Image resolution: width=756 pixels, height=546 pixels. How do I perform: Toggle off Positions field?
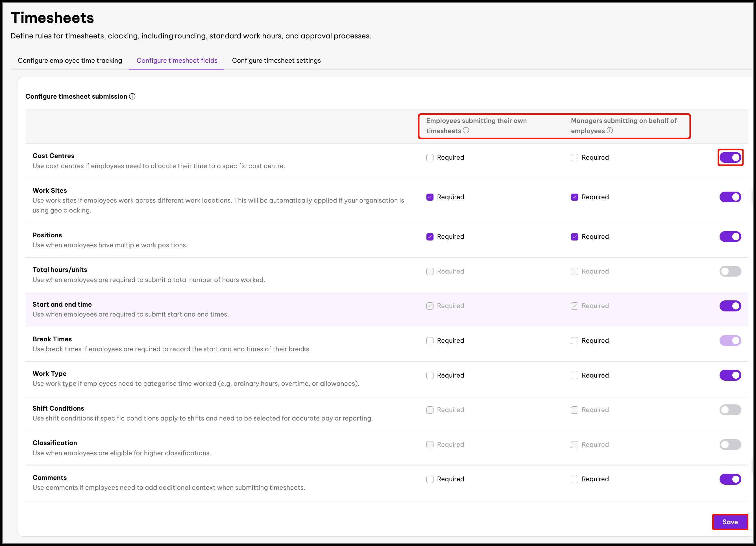click(x=730, y=237)
